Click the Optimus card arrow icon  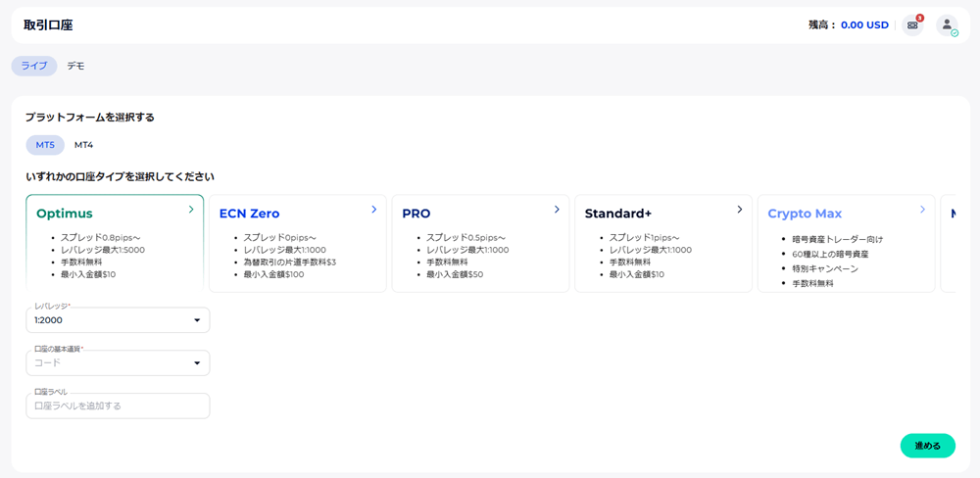pos(191,209)
